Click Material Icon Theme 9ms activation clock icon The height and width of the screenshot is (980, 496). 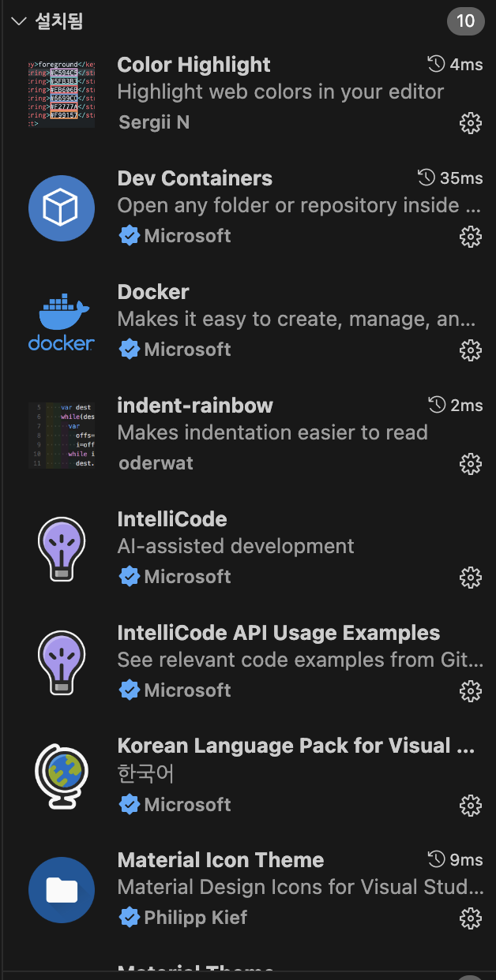436,859
